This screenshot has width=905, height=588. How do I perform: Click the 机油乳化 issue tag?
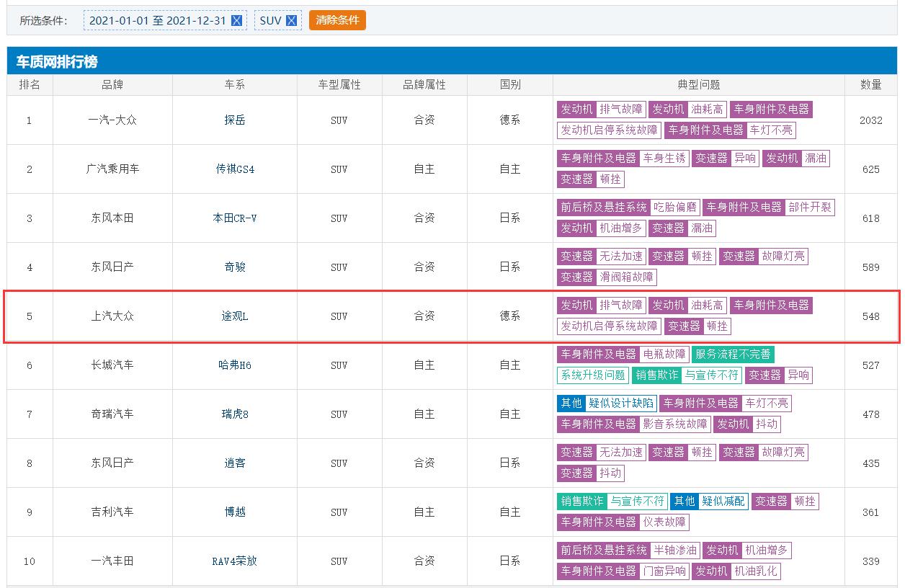[756, 571]
